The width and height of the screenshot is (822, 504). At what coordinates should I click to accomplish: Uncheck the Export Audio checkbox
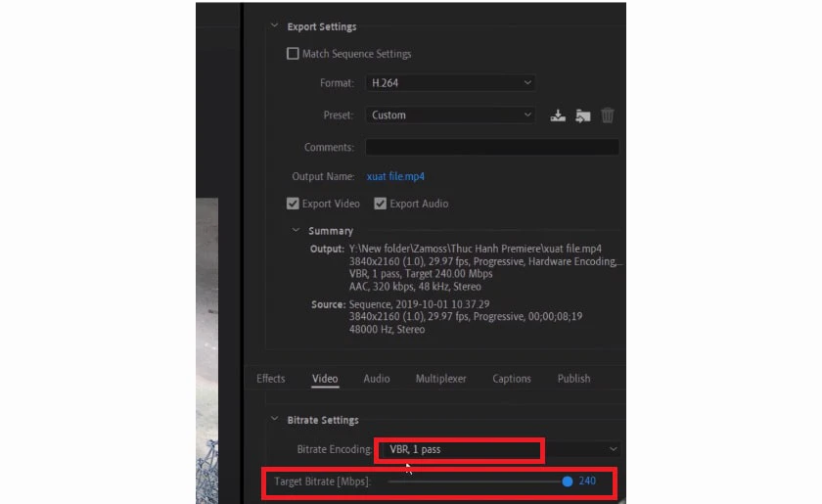(x=380, y=204)
